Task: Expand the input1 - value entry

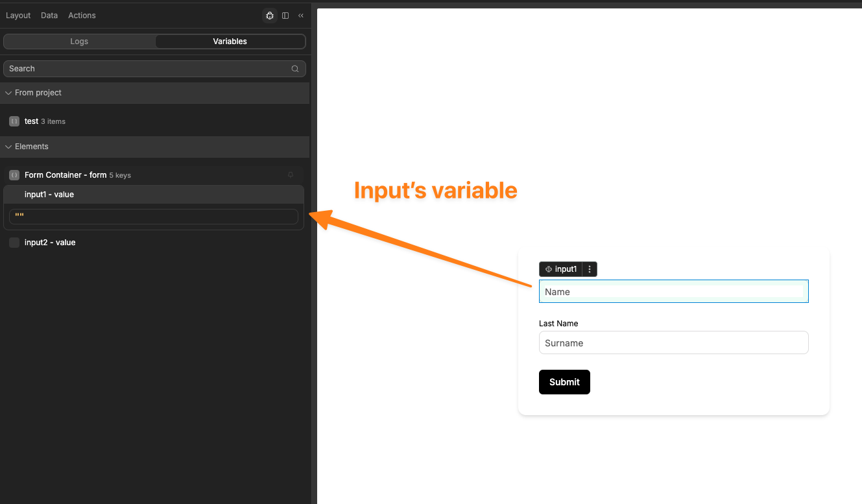Action: (49, 194)
